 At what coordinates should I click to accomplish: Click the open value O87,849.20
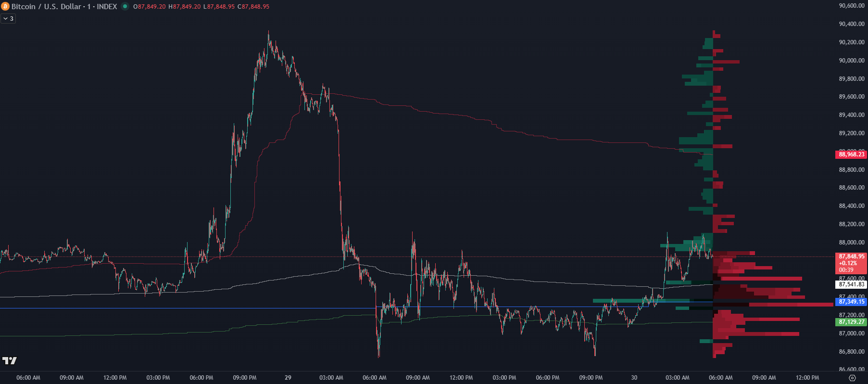[x=150, y=7]
